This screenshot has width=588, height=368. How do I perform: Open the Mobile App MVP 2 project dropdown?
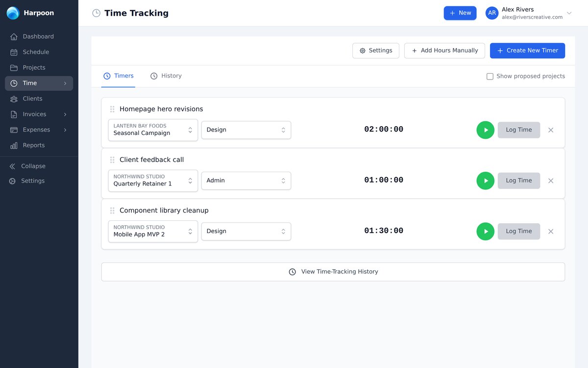tap(153, 231)
